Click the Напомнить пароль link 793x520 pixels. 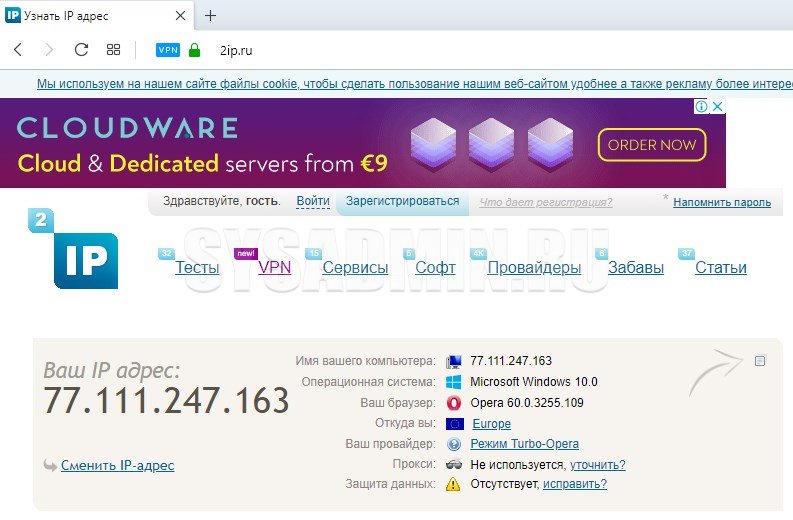[x=721, y=202]
